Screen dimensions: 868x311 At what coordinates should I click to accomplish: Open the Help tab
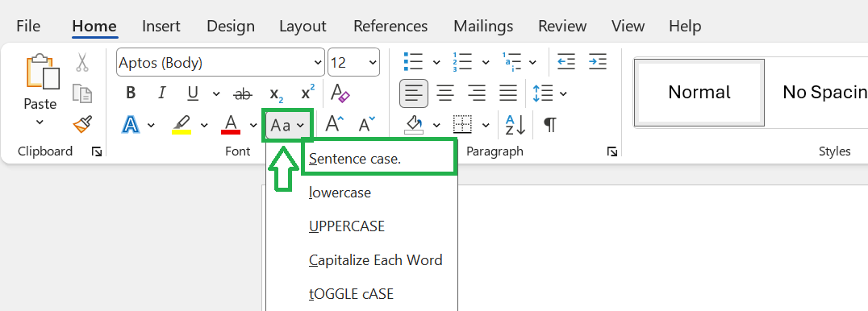685,26
